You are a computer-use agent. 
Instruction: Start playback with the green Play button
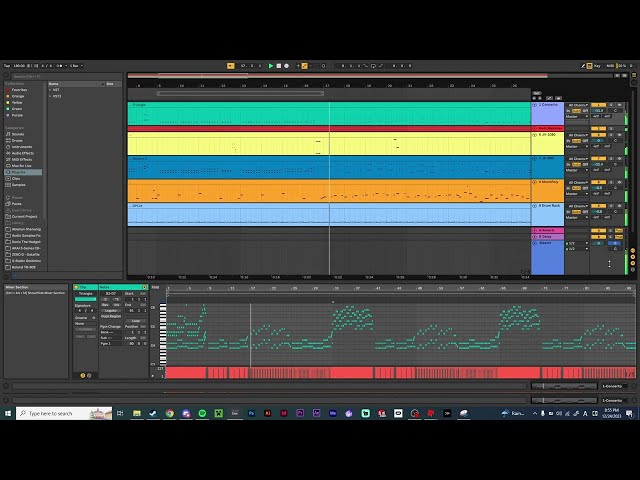(271, 66)
